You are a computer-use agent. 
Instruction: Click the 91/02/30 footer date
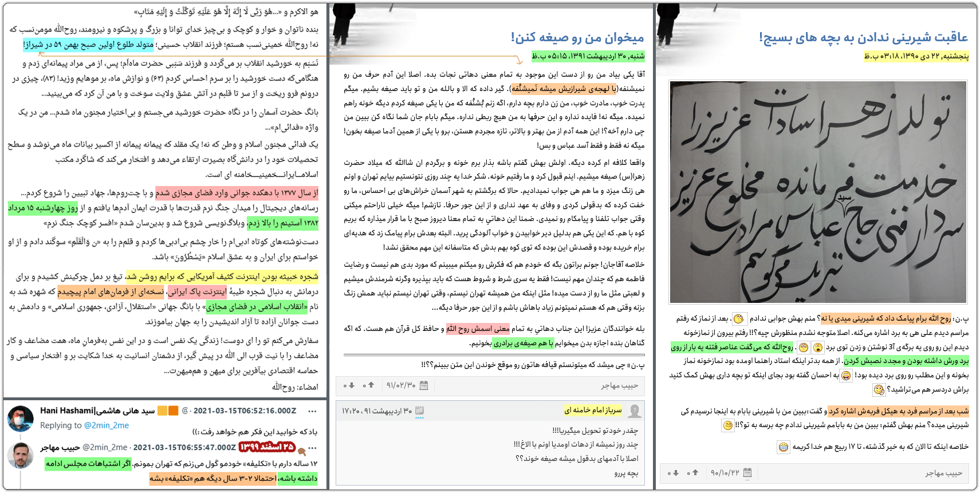[401, 385]
